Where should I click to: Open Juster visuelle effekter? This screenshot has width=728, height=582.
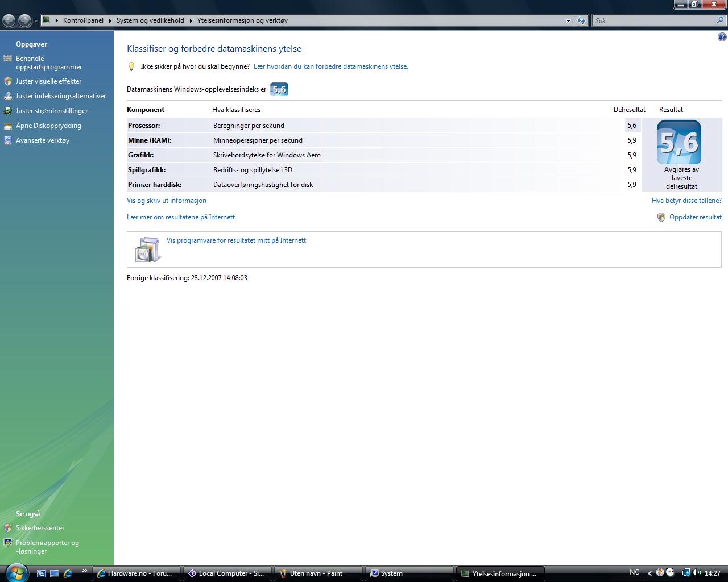pyautogui.click(x=48, y=81)
